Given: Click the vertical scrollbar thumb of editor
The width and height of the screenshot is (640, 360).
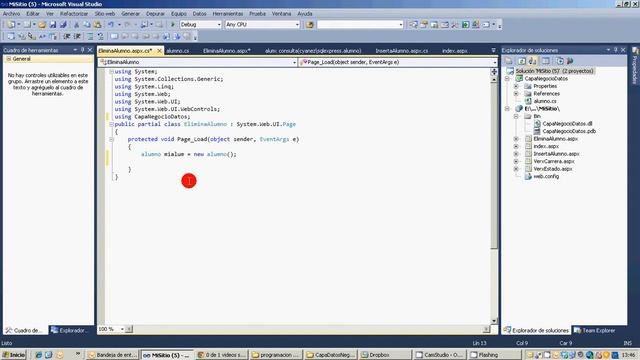Looking at the screenshot, I should [494, 165].
